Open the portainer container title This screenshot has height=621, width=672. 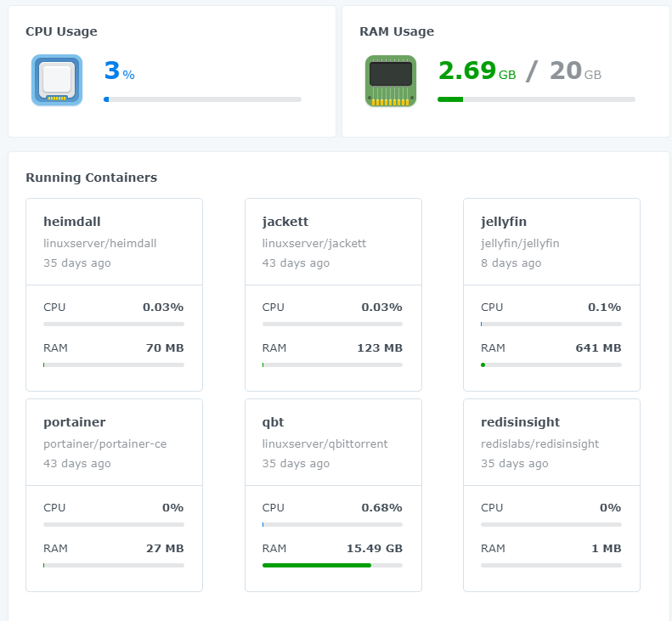74,422
